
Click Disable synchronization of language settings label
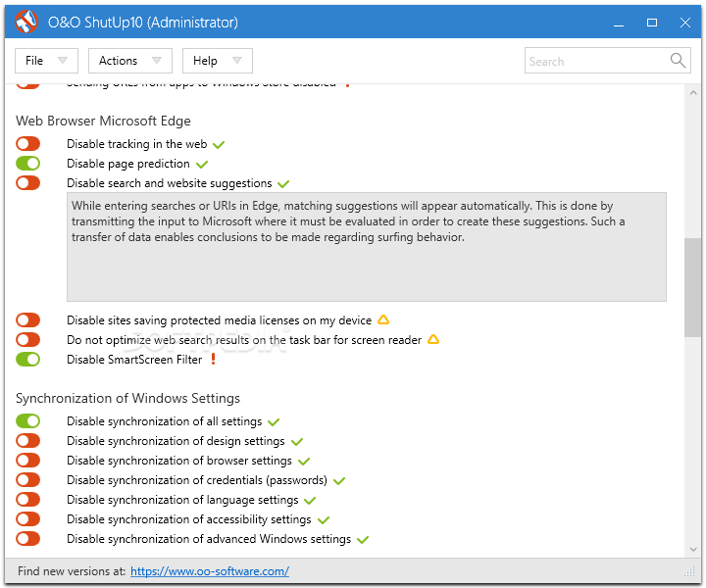(x=182, y=500)
